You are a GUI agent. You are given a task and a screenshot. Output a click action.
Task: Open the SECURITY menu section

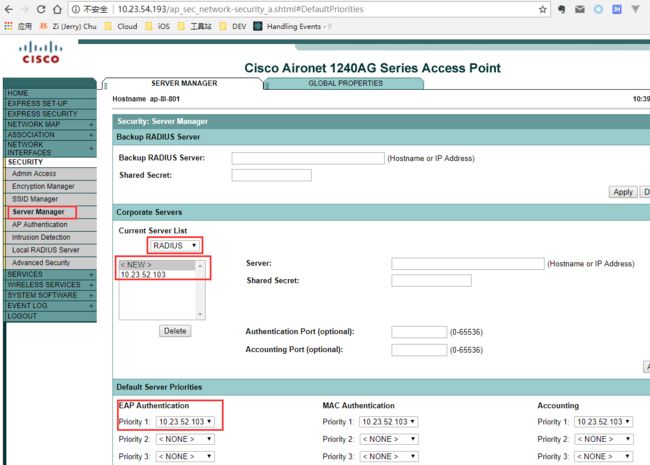point(25,162)
